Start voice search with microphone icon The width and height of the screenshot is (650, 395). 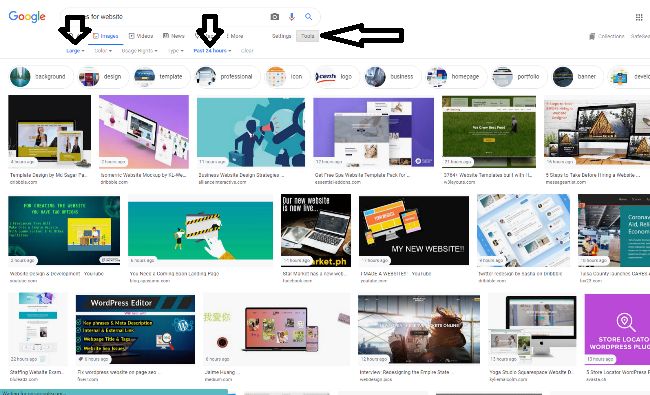[292, 17]
